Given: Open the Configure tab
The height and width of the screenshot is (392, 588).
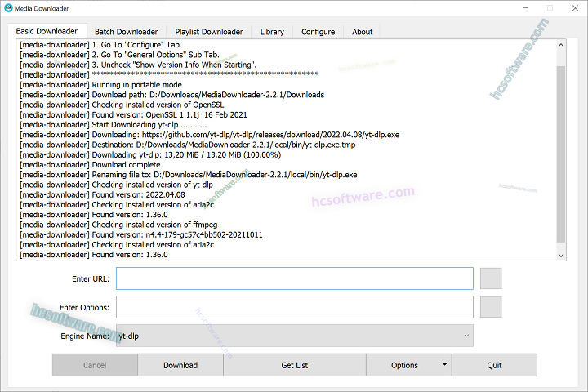Looking at the screenshot, I should tap(318, 32).
